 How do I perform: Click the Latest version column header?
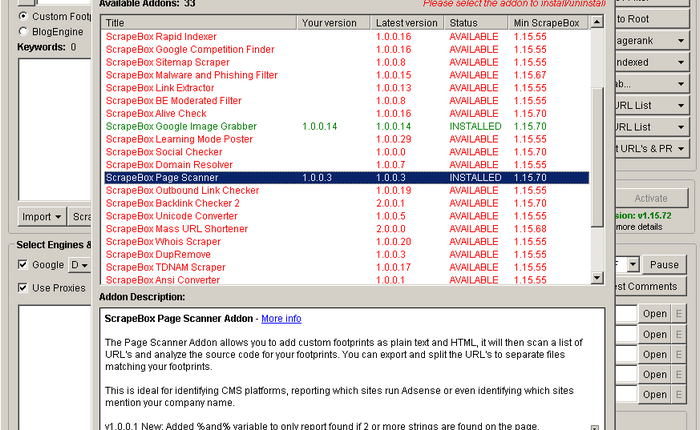[406, 22]
